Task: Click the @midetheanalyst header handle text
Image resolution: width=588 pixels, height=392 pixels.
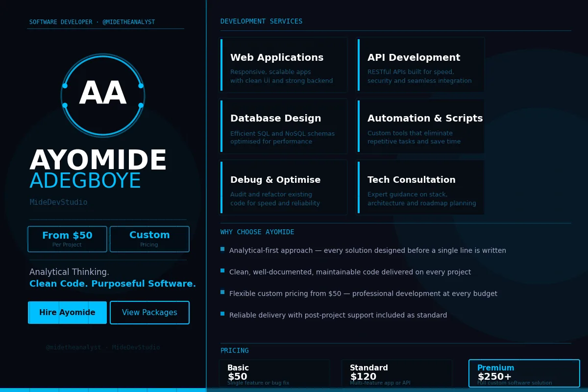Action: 128,22
